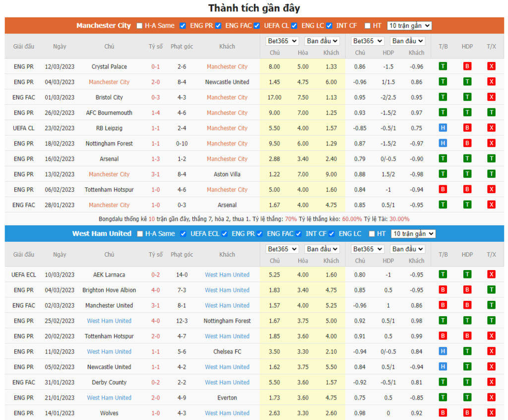Click HDP T badge in Aston Villa row
Viewport: 508px width, 420px height.
(x=467, y=174)
